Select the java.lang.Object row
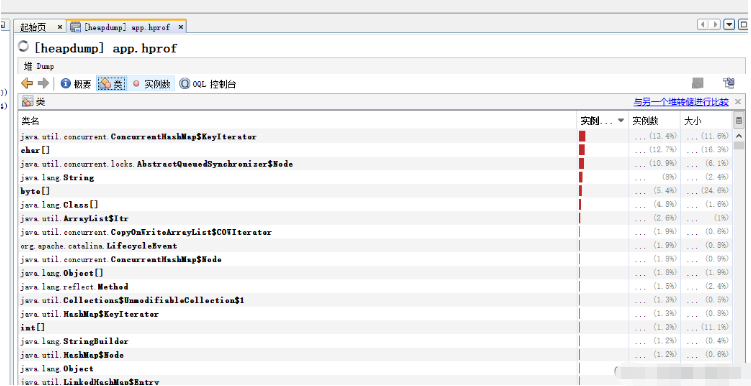This screenshot has height=386, width=751. point(297,369)
